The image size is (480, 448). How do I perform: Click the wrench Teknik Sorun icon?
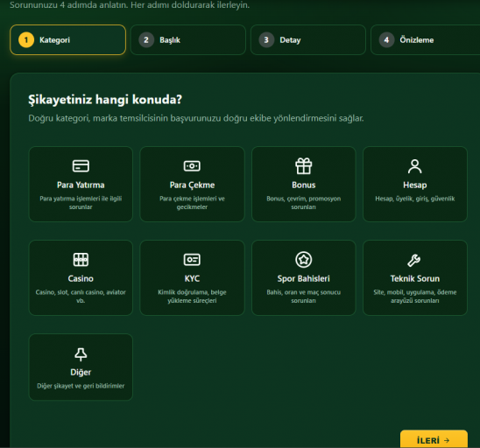tap(414, 260)
